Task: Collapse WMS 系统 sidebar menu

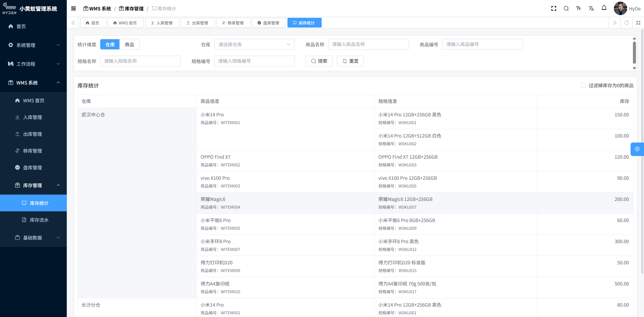Action: (x=34, y=83)
